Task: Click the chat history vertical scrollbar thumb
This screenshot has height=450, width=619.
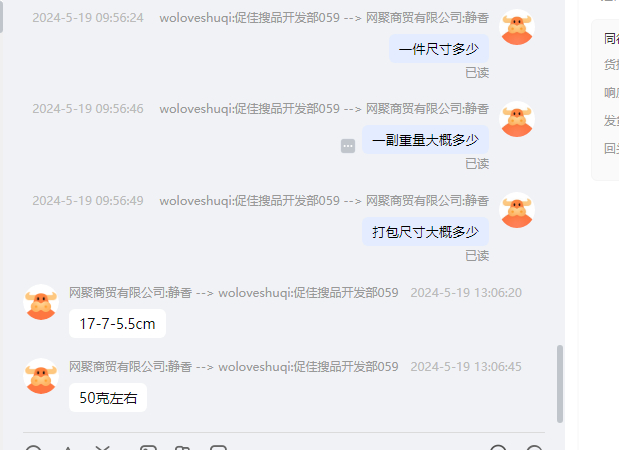Action: pos(560,384)
